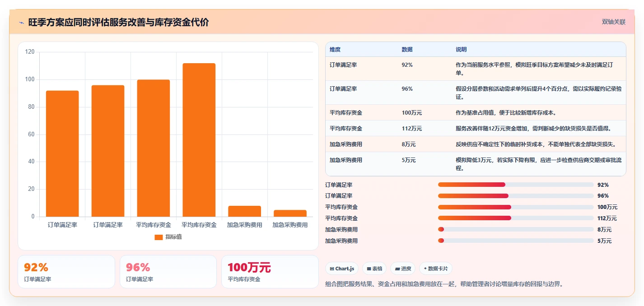Click the shortest chart bar at 5
The height and width of the screenshot is (306, 644).
(x=290, y=213)
